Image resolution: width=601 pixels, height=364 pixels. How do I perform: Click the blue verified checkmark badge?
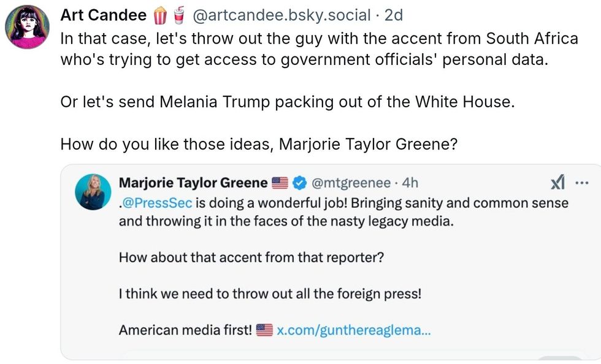coord(299,183)
